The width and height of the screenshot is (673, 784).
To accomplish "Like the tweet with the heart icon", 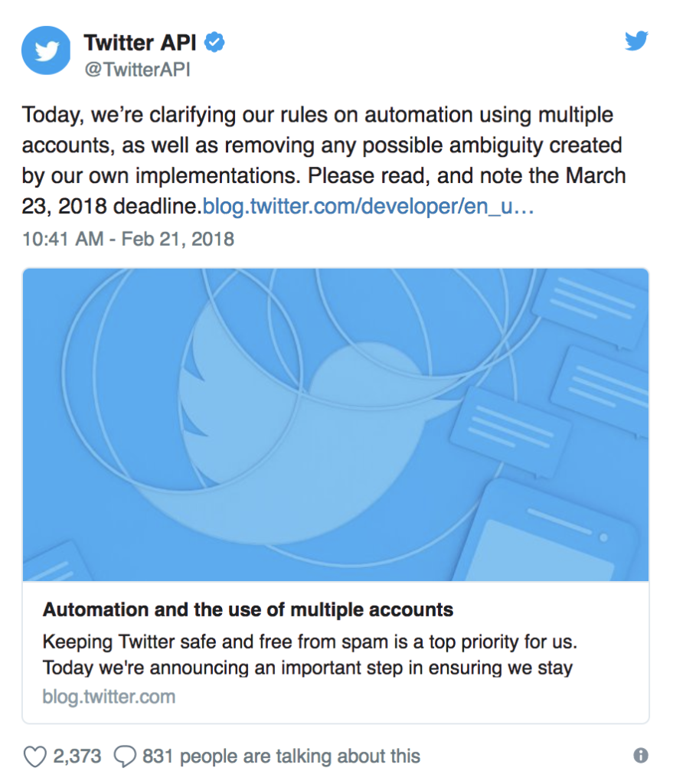I will tap(35, 756).
